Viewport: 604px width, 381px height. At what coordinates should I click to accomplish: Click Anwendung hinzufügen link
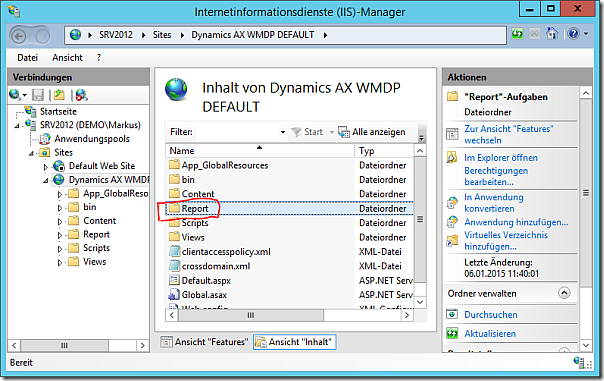516,222
